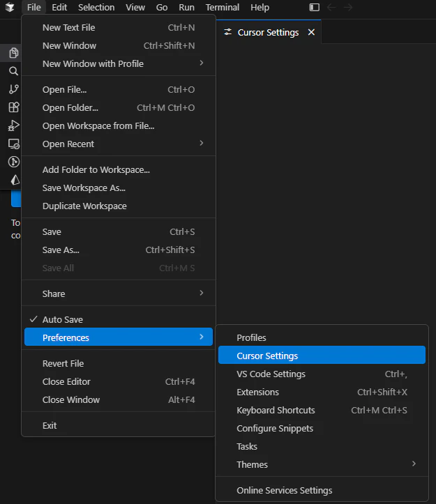Select Cursor Settings in Preferences submenu

click(x=322, y=355)
